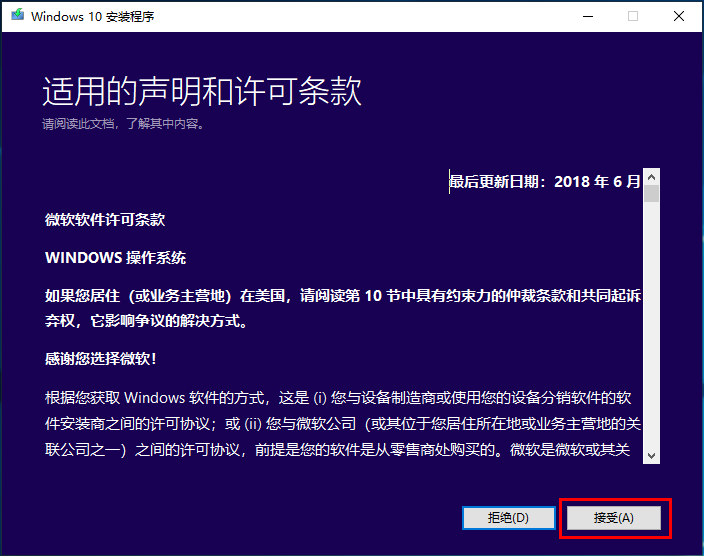Click the paragraph line starting 件安装商之间的许可协议
This screenshot has height=556, width=704.
pos(343,424)
